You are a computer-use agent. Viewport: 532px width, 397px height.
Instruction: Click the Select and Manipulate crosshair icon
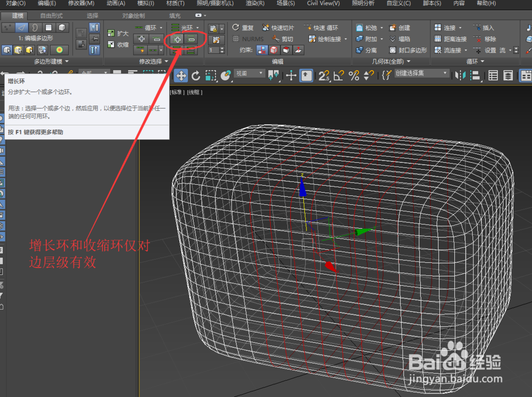(291, 76)
